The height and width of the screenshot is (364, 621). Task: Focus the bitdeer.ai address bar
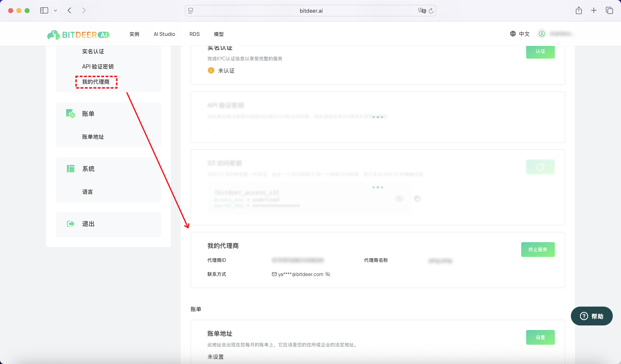pos(310,11)
